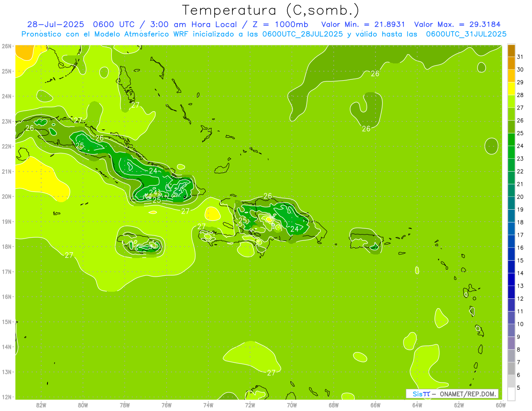Click the "18N" latitude axis label

click(x=6, y=247)
